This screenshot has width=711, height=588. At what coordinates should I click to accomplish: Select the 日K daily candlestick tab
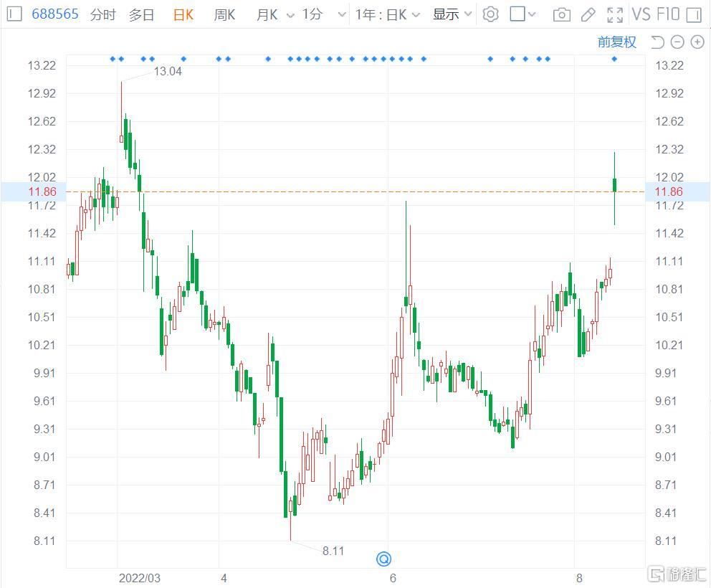[x=183, y=15]
